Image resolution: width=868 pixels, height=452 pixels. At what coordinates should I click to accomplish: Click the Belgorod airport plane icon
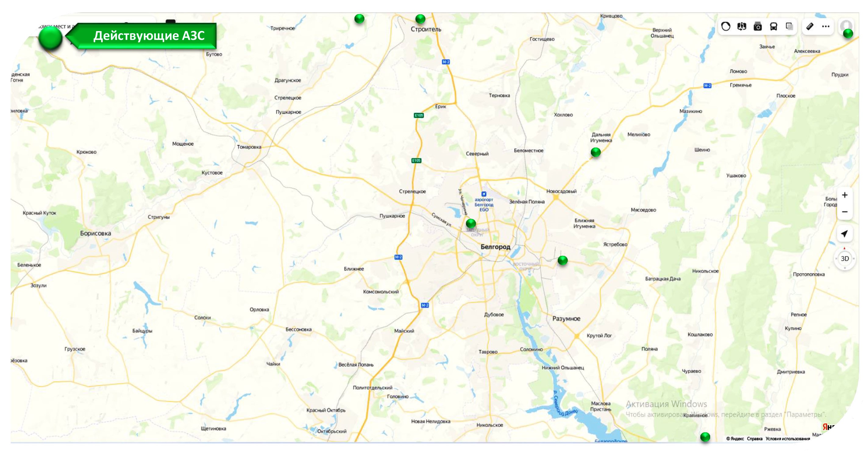pyautogui.click(x=484, y=194)
